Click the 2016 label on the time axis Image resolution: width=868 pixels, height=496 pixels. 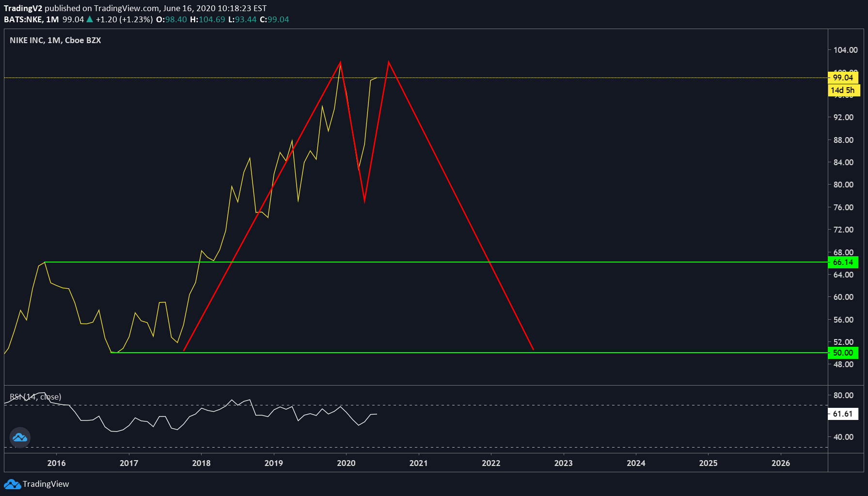[x=57, y=463]
